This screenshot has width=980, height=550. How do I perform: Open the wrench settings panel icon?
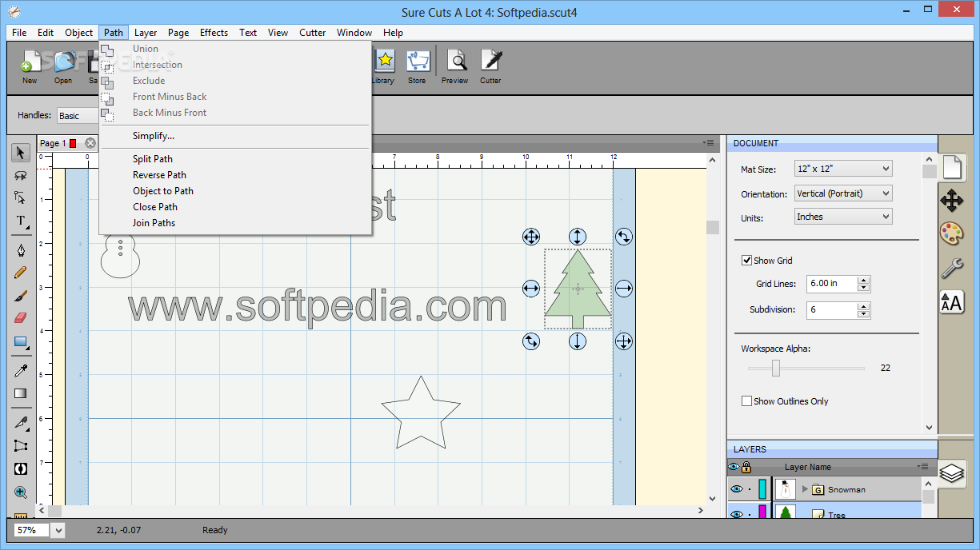[951, 268]
